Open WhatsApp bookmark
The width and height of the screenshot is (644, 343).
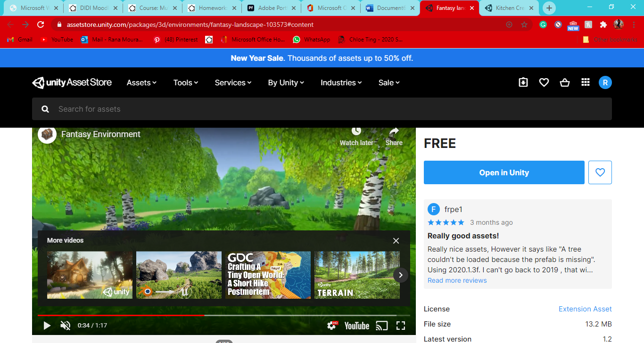pos(312,40)
